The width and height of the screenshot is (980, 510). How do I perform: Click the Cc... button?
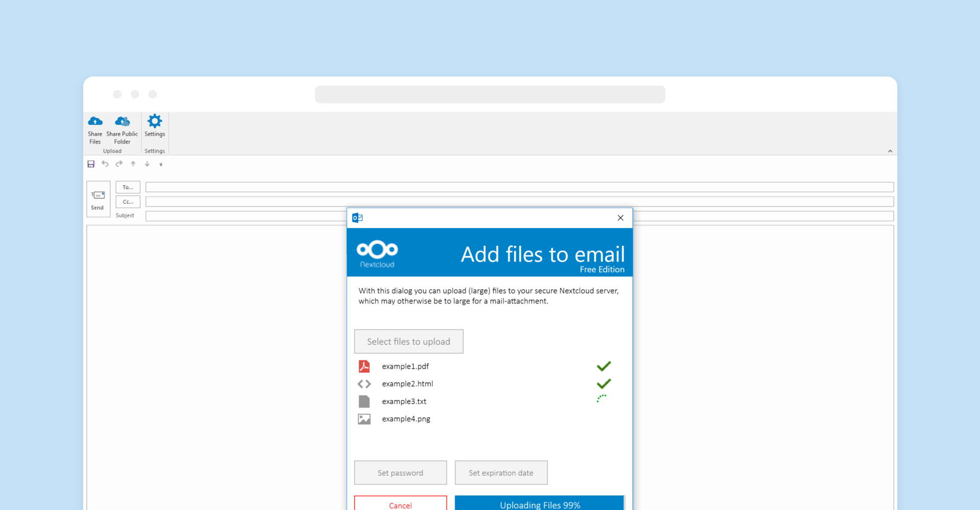(x=128, y=202)
